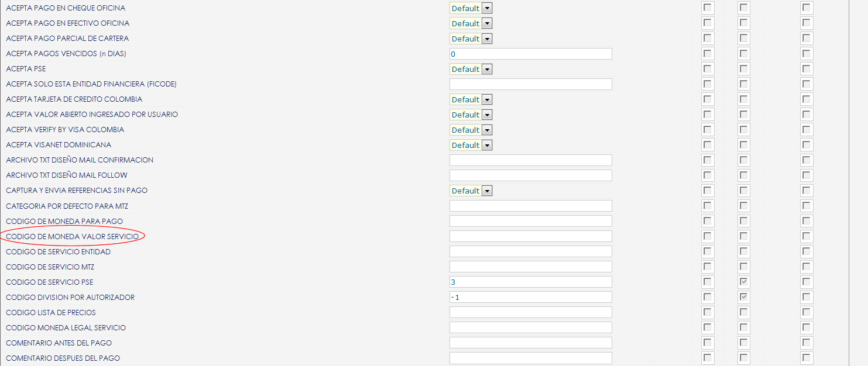Click ACEPTA PAGOS VENCIDOS input field
Viewport: 868px width, 366px height.
coord(530,54)
